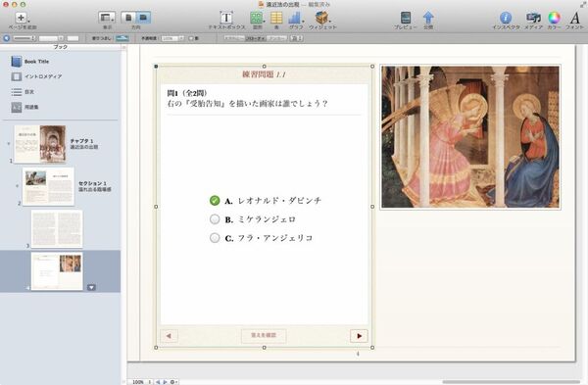The height and width of the screenshot is (385, 588).
Task: Select the Section 1 page 2 thumbnail
Action: click(x=48, y=186)
